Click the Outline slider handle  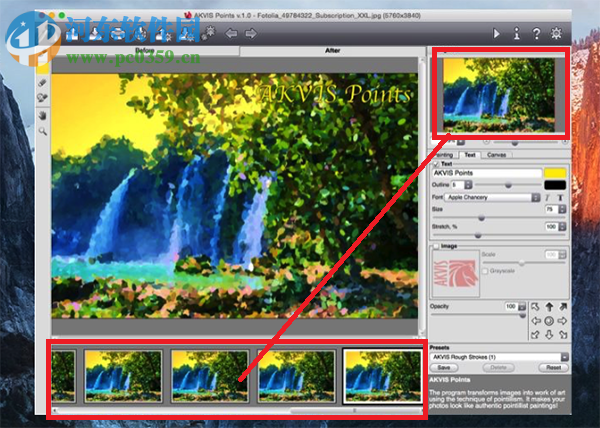[x=508, y=185]
